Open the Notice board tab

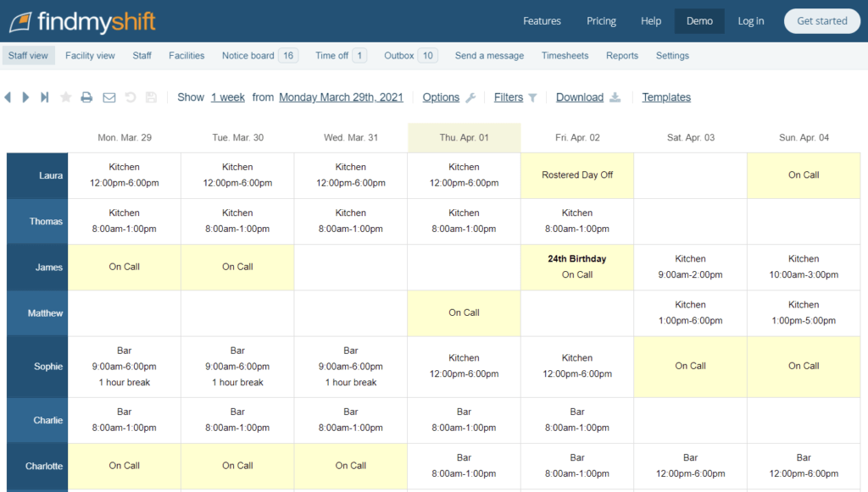[x=259, y=55]
